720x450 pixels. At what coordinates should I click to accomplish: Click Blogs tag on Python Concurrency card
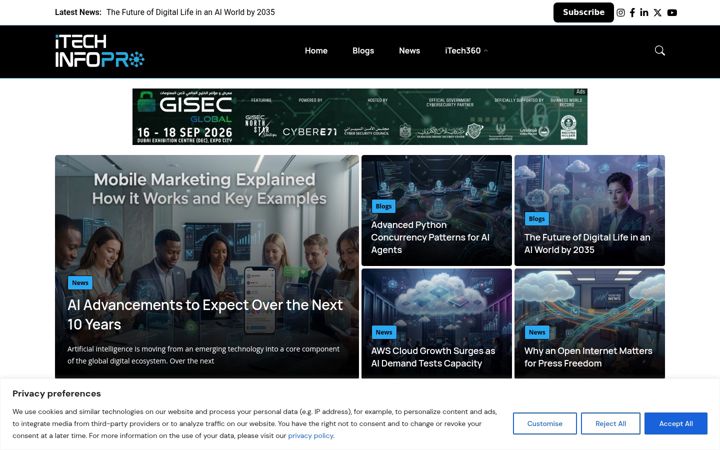point(383,206)
